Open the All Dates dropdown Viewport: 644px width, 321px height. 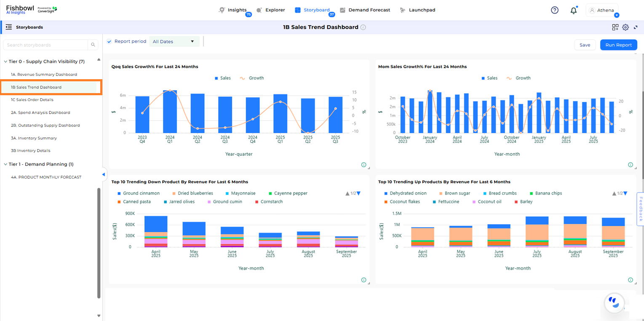(x=174, y=41)
